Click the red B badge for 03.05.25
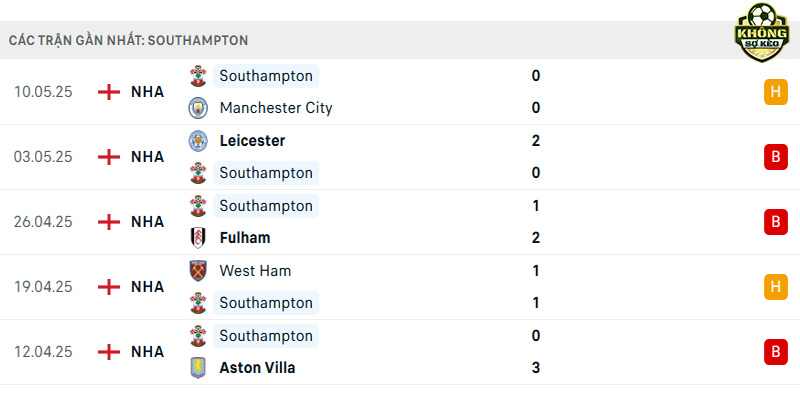 click(776, 157)
